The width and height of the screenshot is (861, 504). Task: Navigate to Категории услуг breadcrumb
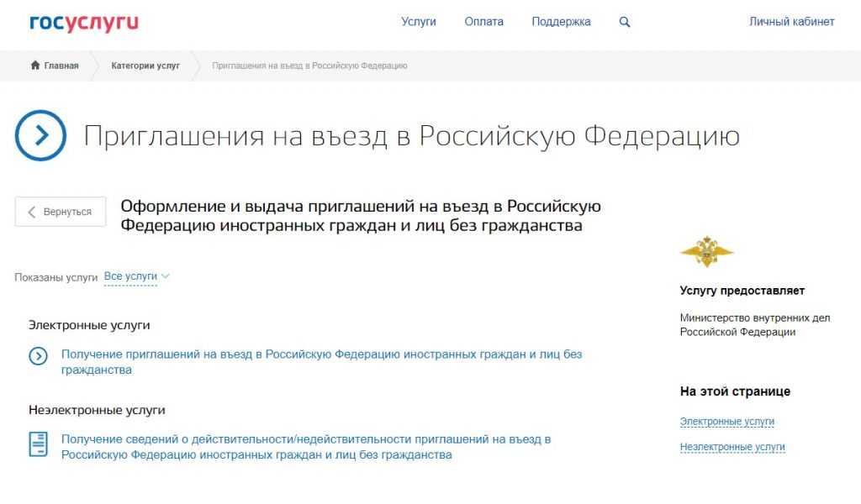pos(145,66)
